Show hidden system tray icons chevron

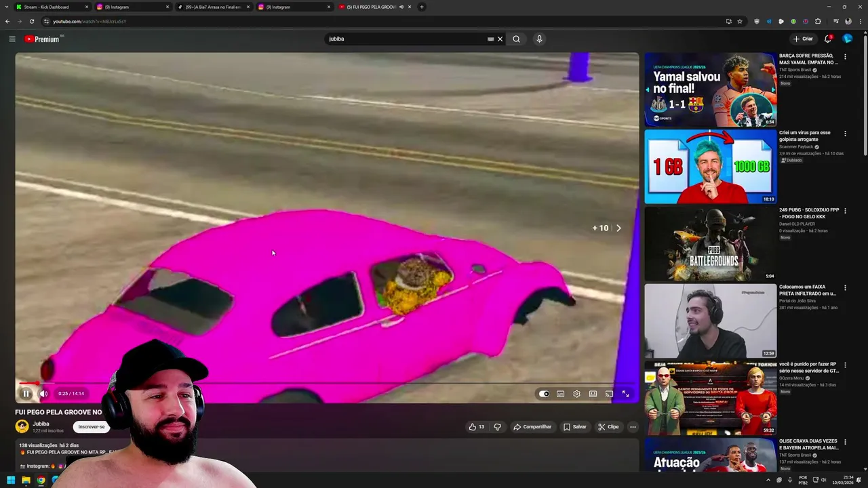(x=768, y=481)
